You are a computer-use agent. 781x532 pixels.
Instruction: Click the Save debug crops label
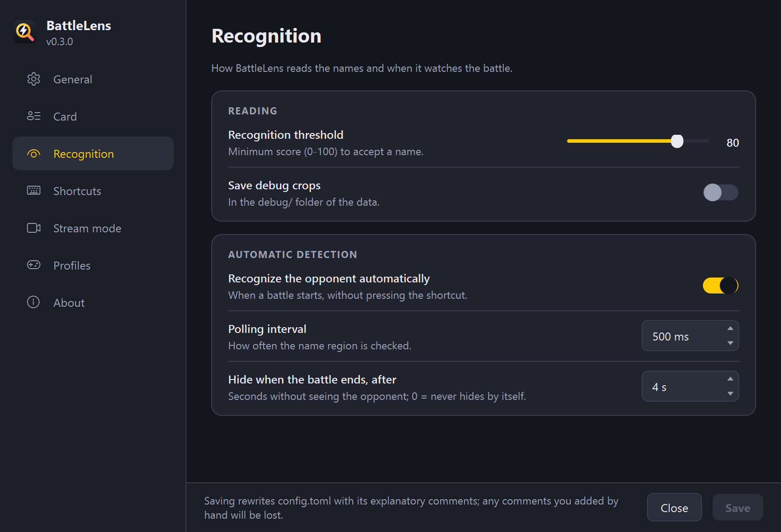[274, 185]
